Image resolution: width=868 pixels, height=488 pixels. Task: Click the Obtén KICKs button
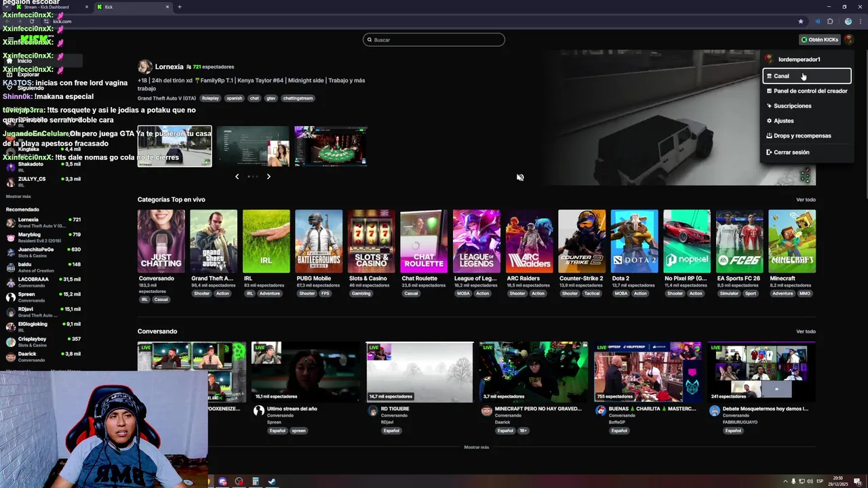pyautogui.click(x=820, y=39)
